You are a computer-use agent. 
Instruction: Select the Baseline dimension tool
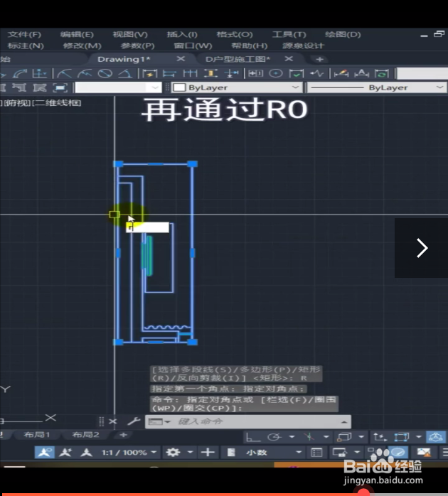(170, 73)
